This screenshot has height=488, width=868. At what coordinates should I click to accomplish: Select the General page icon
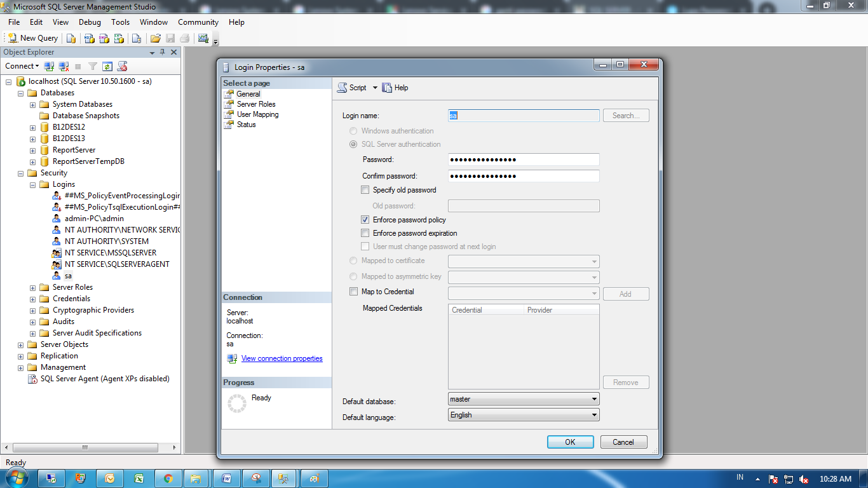point(229,94)
